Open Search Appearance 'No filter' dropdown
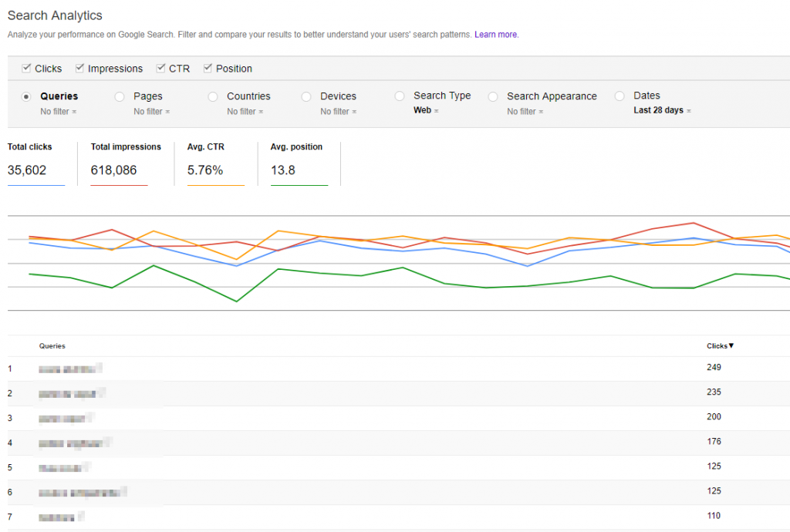The width and height of the screenshot is (790, 532). (x=525, y=111)
